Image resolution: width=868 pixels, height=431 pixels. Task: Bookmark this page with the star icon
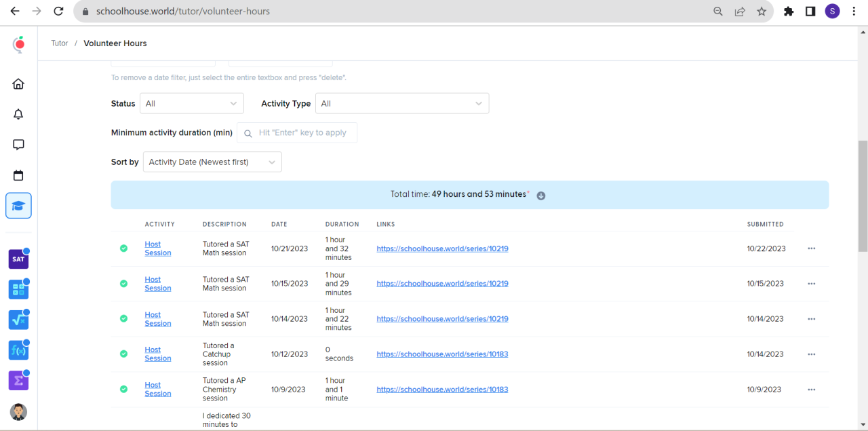762,12
